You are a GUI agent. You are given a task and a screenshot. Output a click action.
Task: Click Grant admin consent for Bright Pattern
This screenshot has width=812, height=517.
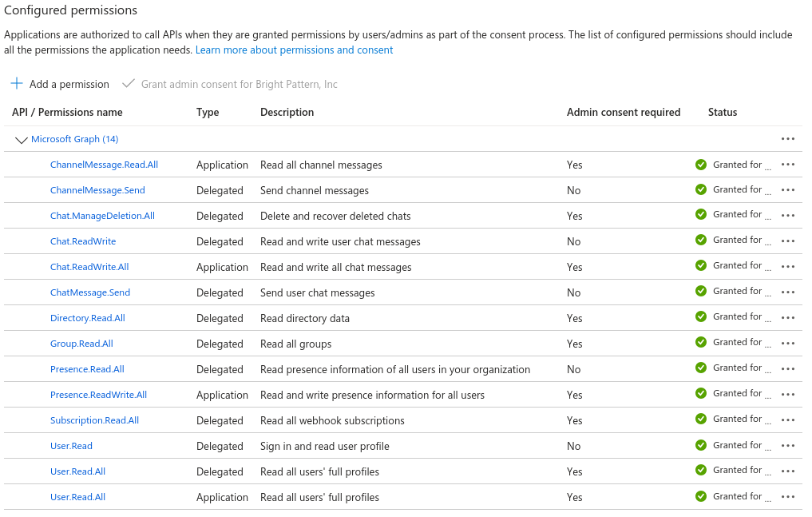pos(230,84)
